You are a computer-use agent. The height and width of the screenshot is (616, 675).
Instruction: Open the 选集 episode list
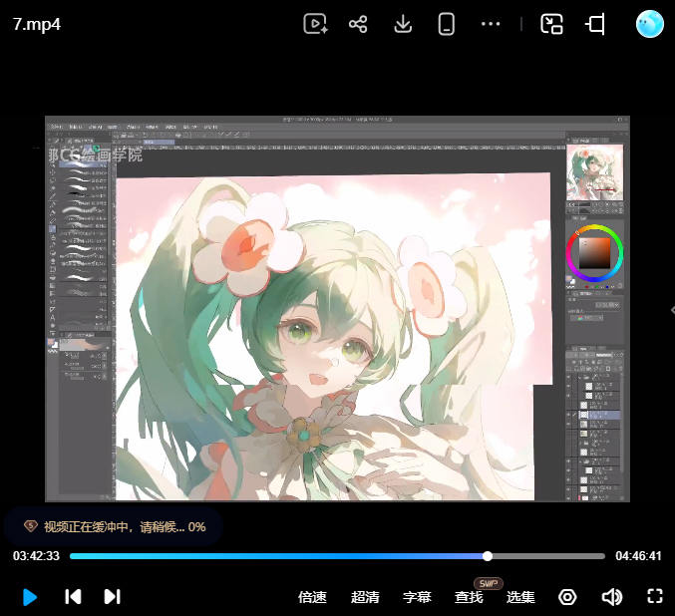pos(520,597)
